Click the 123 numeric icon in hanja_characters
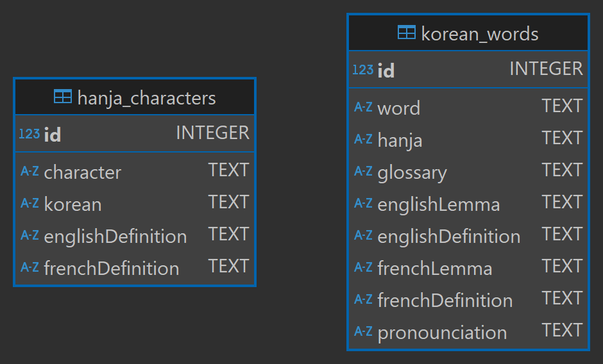 [30, 134]
